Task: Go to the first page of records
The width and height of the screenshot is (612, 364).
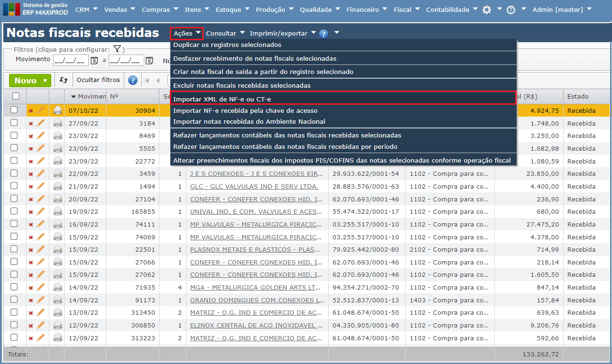Action: 147,81
